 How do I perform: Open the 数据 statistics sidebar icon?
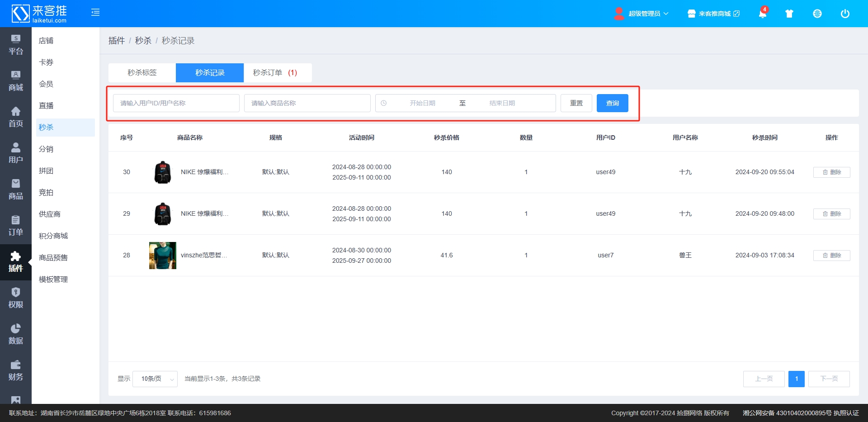click(x=15, y=334)
